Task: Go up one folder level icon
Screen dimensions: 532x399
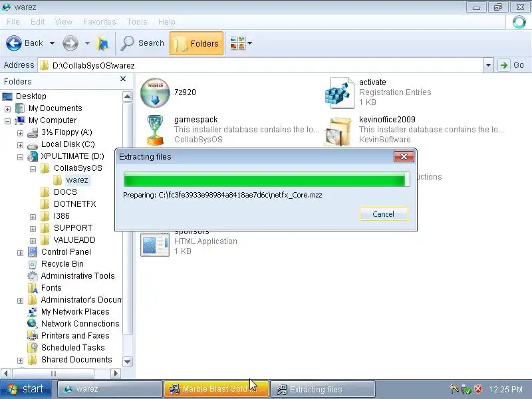Action: point(102,43)
